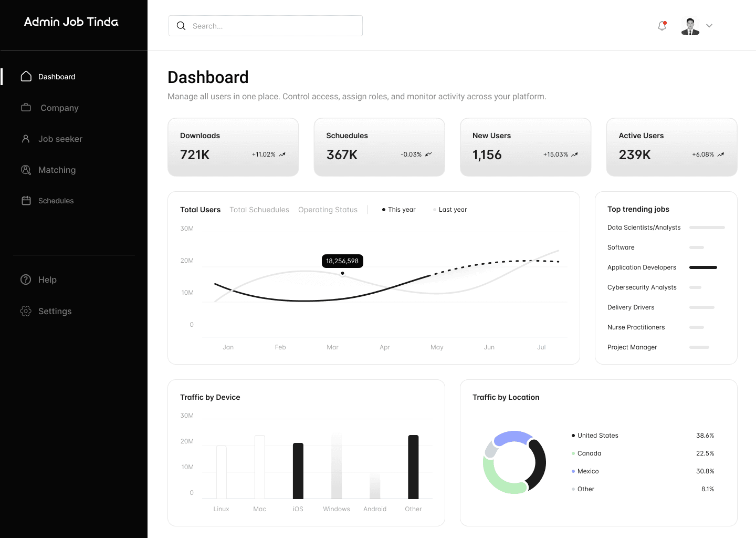Select Application Developers in trending jobs
The image size is (756, 538).
click(x=642, y=267)
